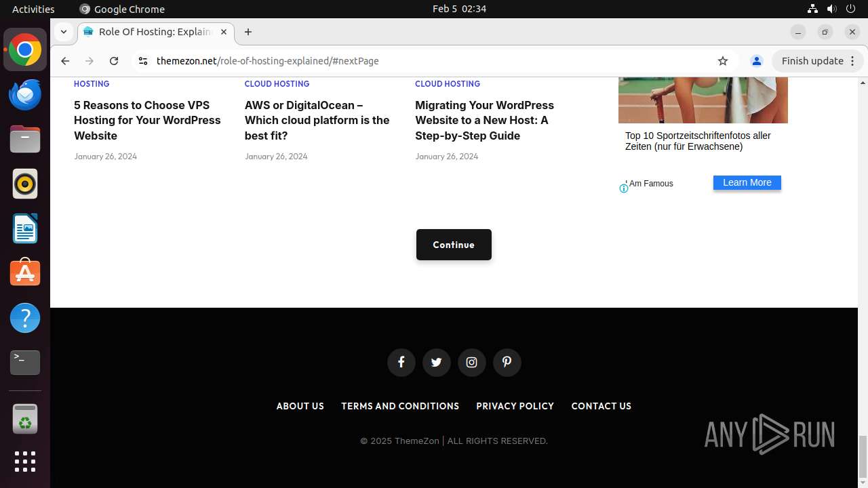The width and height of the screenshot is (868, 488).
Task: Go back to the previous page
Action: point(65,61)
